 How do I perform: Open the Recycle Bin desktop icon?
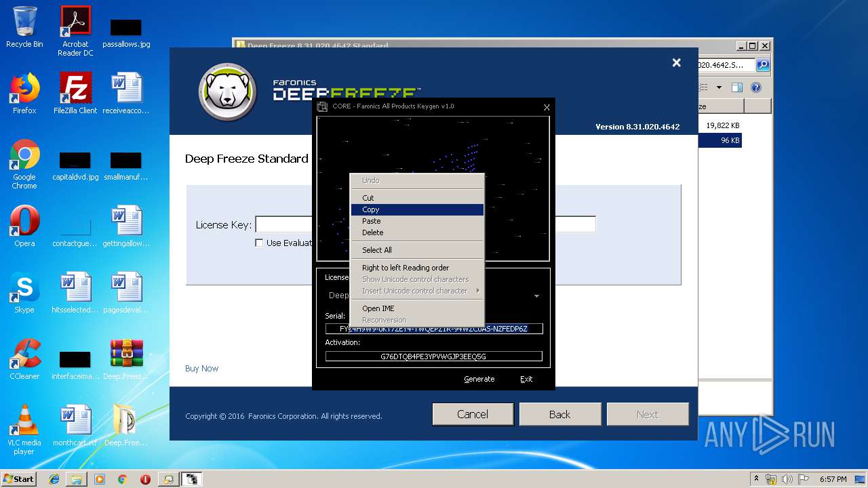[24, 27]
